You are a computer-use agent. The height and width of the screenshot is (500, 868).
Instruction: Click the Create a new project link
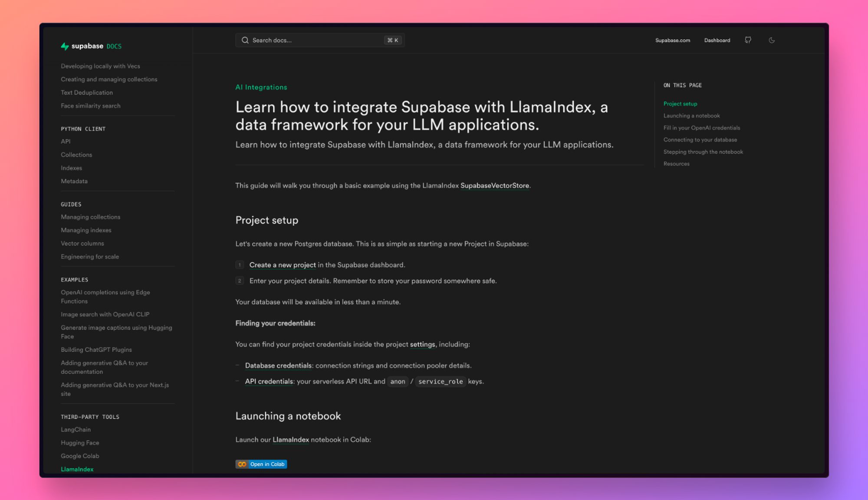click(283, 265)
